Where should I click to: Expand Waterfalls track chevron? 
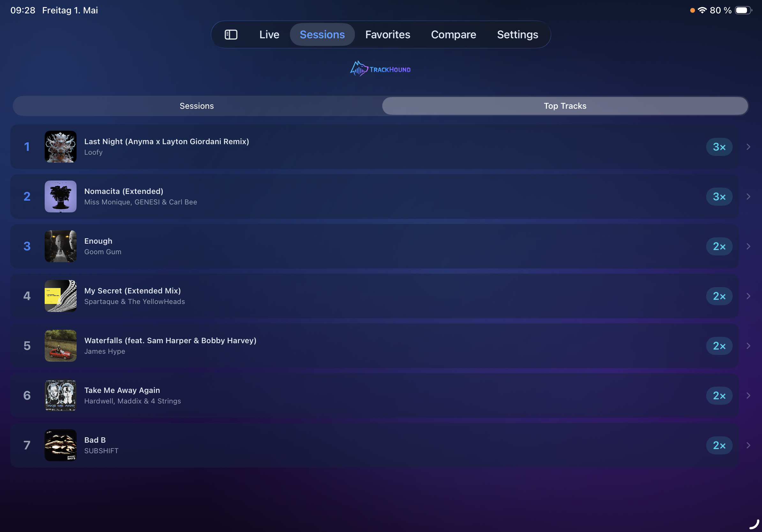click(748, 346)
